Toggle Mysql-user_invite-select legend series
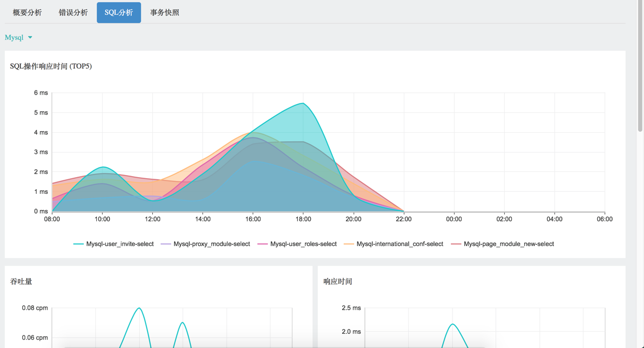 pos(114,244)
